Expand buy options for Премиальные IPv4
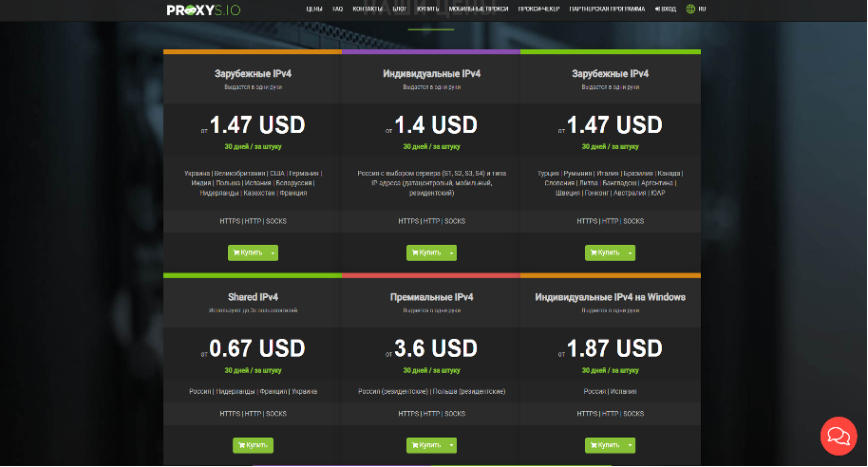The height and width of the screenshot is (467, 868). [x=452, y=445]
